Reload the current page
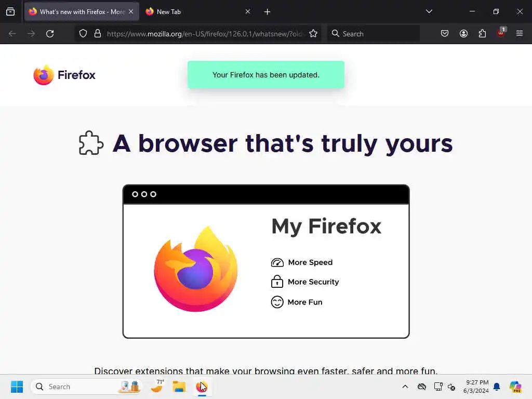532x399 pixels. [50, 34]
